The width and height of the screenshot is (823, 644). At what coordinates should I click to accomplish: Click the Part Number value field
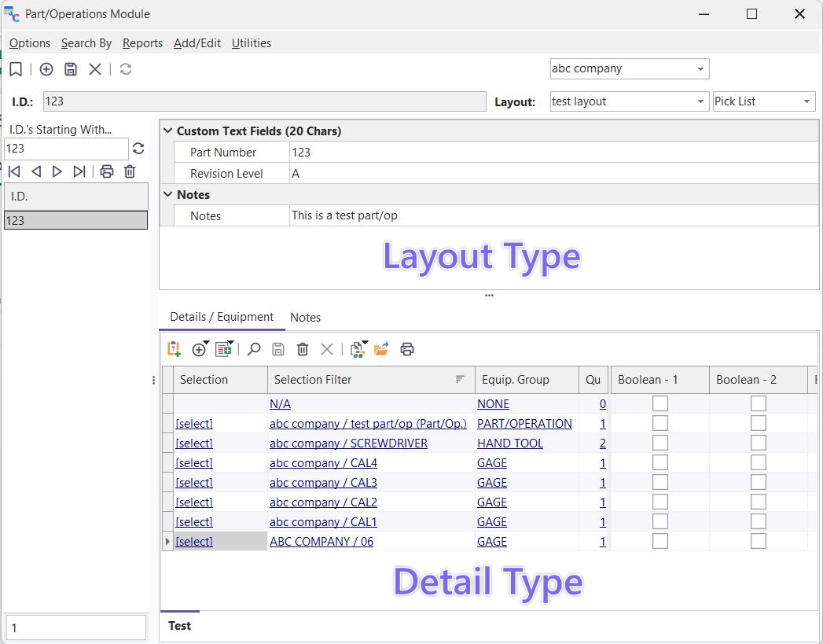coord(550,153)
